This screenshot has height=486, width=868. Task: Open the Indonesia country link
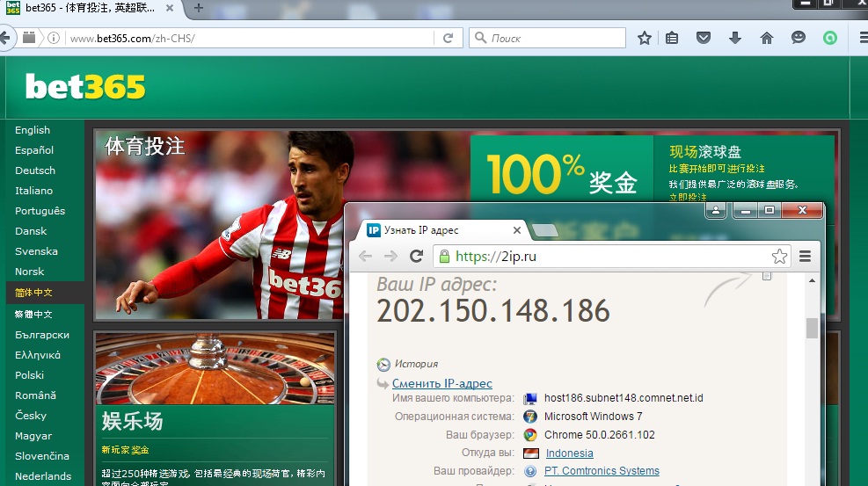click(569, 453)
